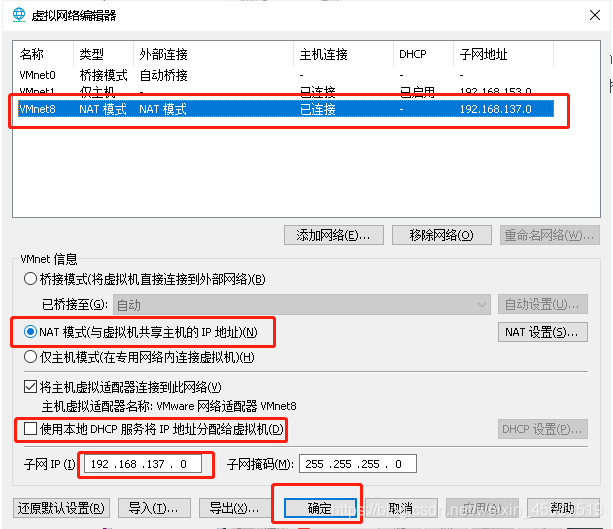This screenshot has width=613, height=529.
Task: Select the VMnet1 row
Action: [286, 92]
